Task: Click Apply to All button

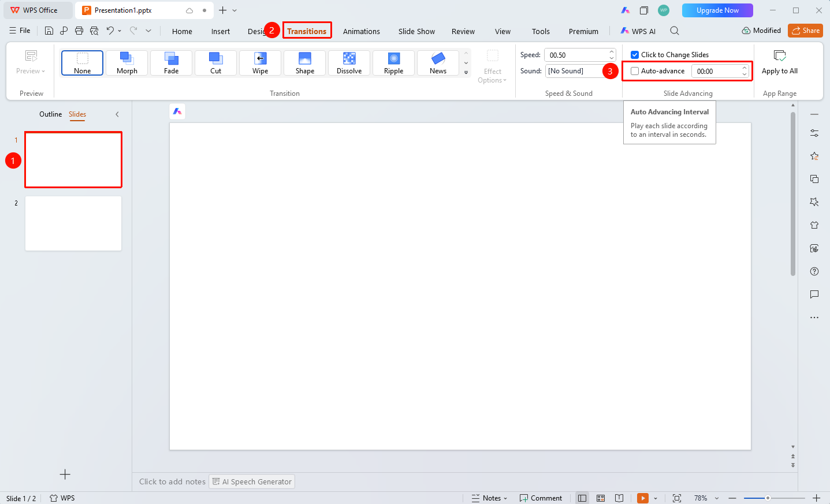Action: point(780,63)
